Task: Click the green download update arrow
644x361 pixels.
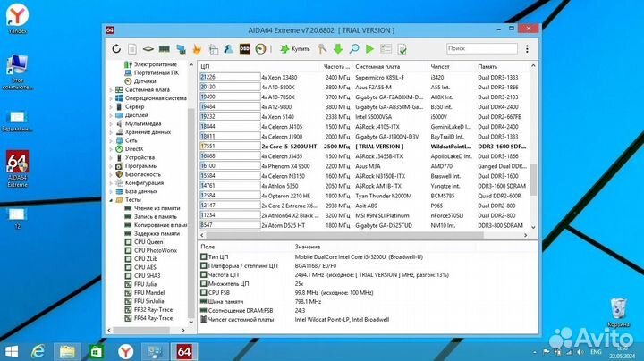Action: (x=338, y=49)
